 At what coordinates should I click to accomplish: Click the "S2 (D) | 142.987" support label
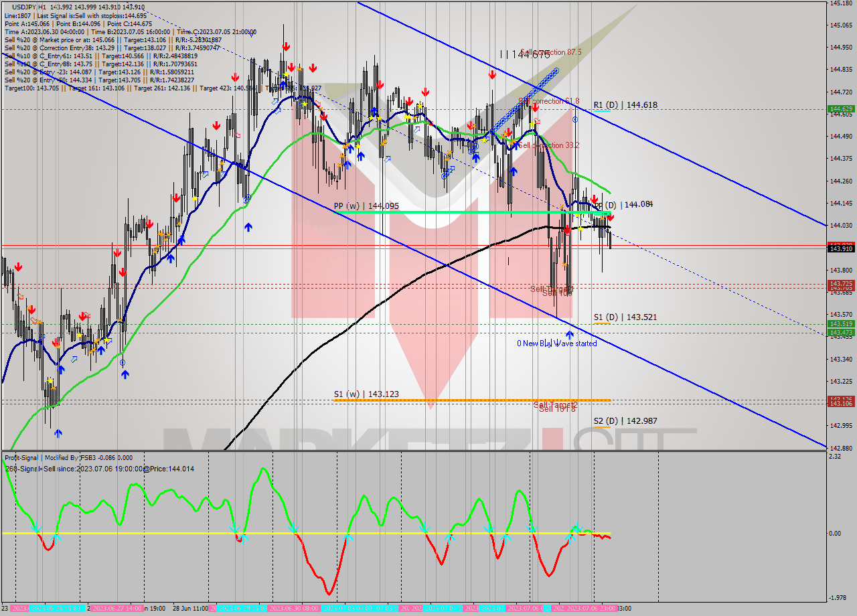[626, 420]
